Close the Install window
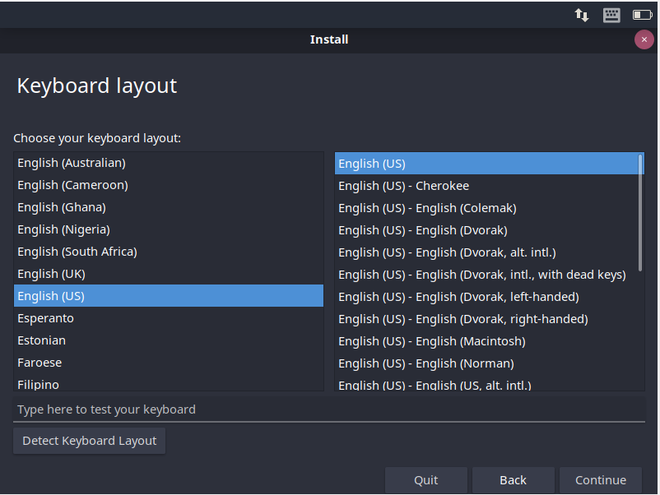The height and width of the screenshot is (495, 660). click(x=644, y=40)
